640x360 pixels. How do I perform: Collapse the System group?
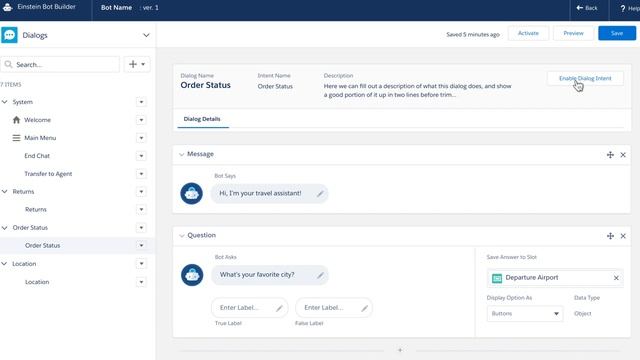pos(4,102)
